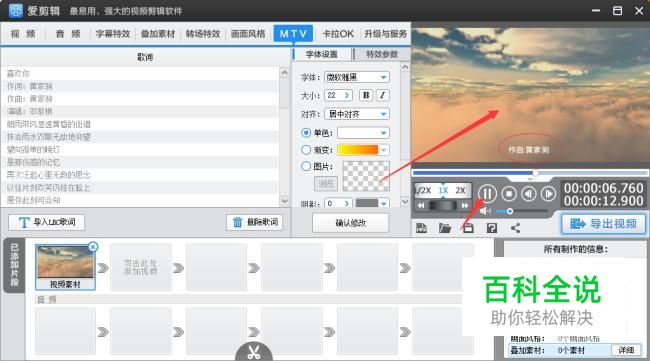The image size is (650, 361).
Task: Click font settings panel scroll-down arrow
Action: 405,201
